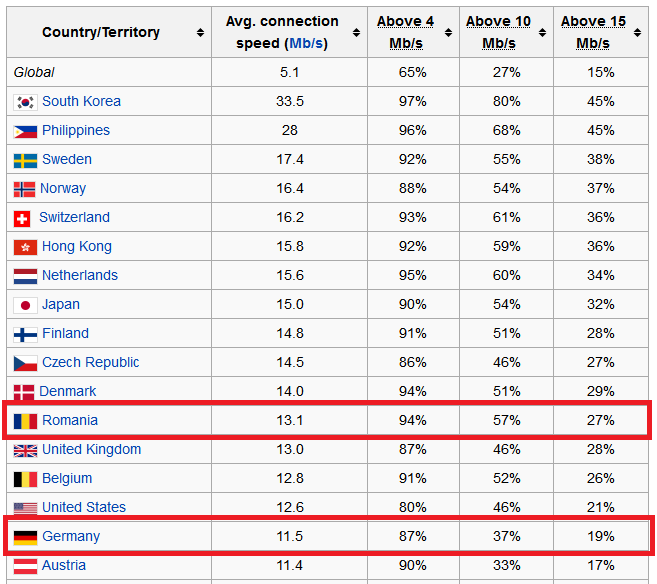
Task: Go to the Czech Republic article
Action: pos(91,362)
